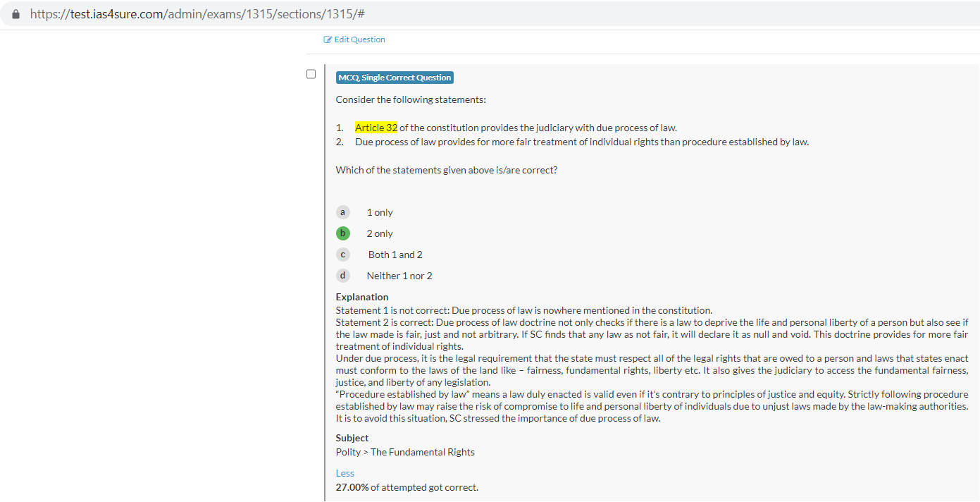The height and width of the screenshot is (502, 980).
Task: Choose the option c circle
Action: (343, 255)
